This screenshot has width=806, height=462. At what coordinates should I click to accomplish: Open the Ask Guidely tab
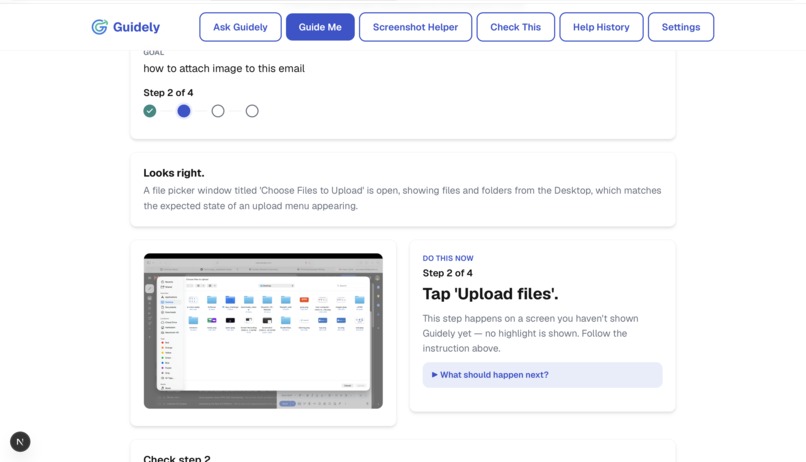(240, 27)
